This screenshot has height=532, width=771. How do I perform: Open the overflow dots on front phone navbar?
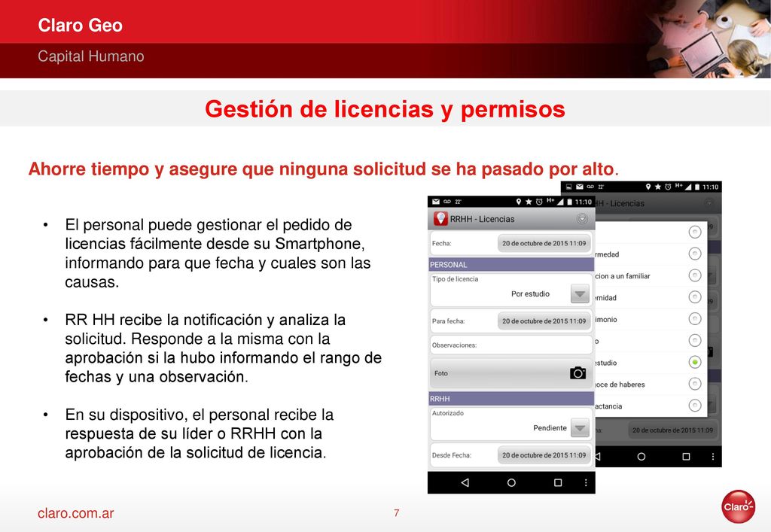pos(586,482)
